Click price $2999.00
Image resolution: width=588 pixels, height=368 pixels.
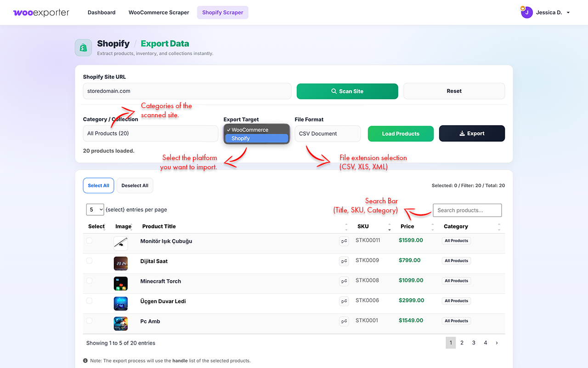pos(411,300)
